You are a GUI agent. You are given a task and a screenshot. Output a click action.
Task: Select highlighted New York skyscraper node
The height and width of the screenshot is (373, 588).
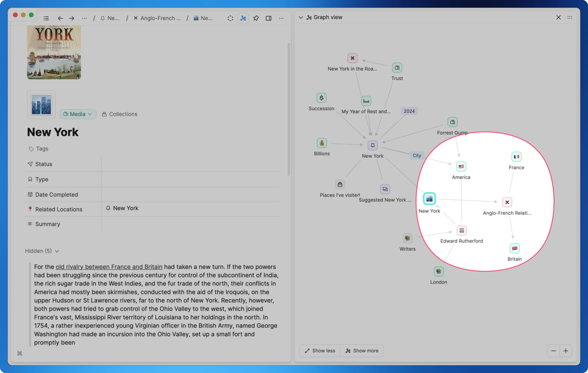click(429, 199)
